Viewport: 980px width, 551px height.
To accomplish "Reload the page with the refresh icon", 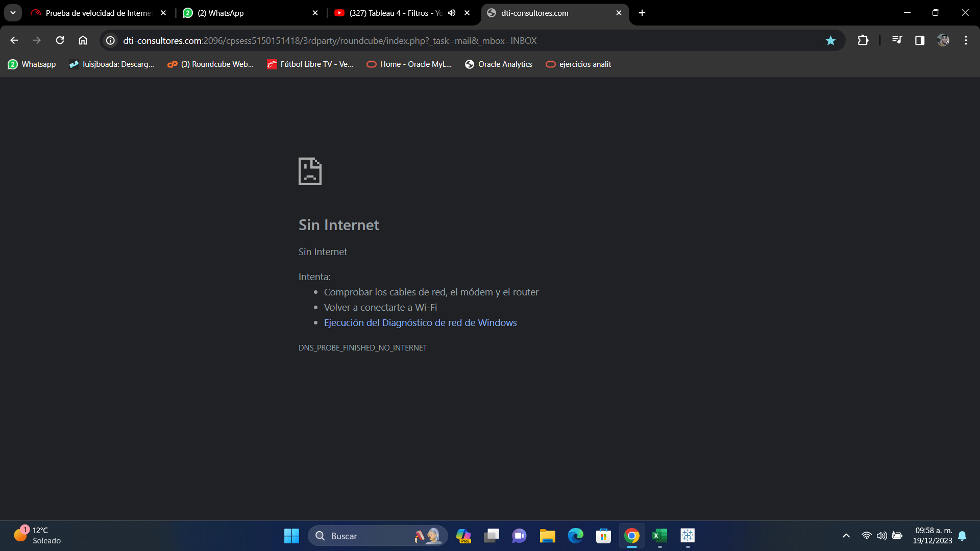I will [60, 40].
